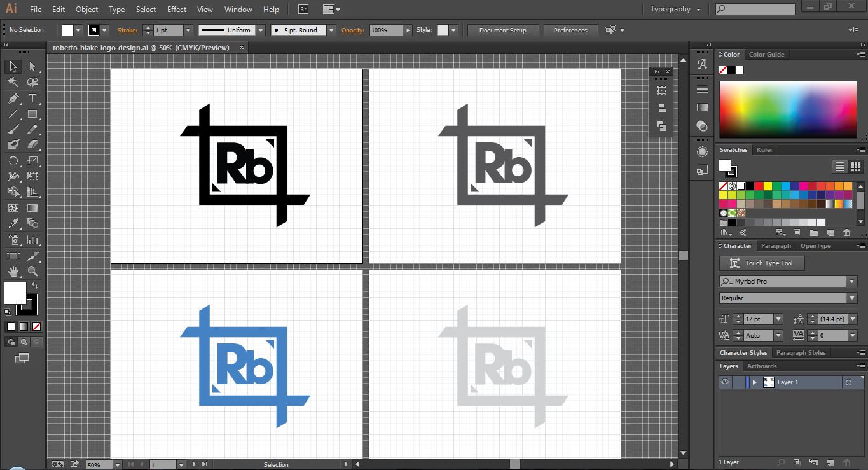Select the Paintbrush tool
The image size is (868, 470).
(x=13, y=129)
